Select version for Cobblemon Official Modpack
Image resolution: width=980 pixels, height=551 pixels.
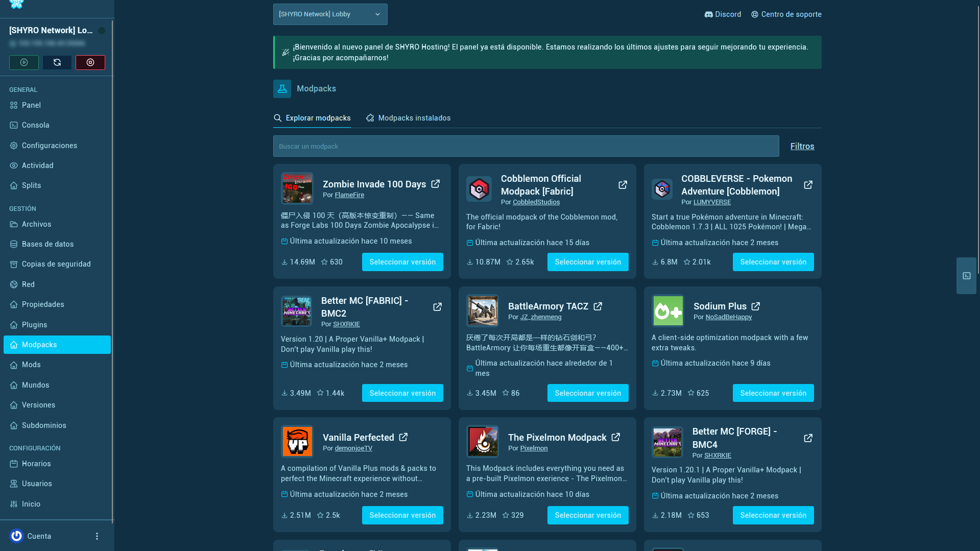click(588, 262)
